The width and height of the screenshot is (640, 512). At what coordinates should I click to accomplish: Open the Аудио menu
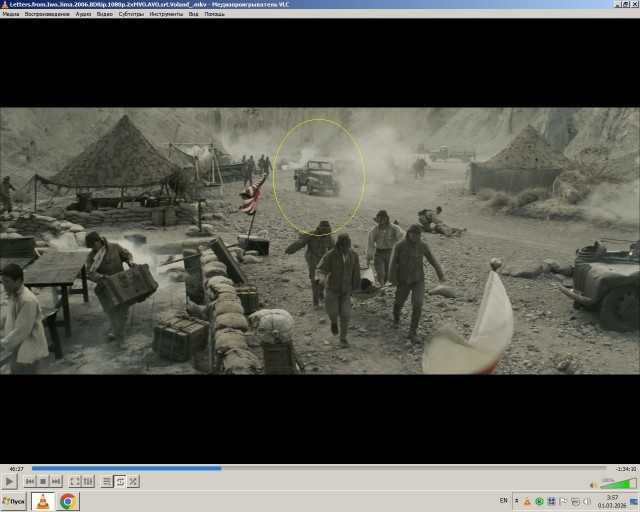[x=83, y=14]
